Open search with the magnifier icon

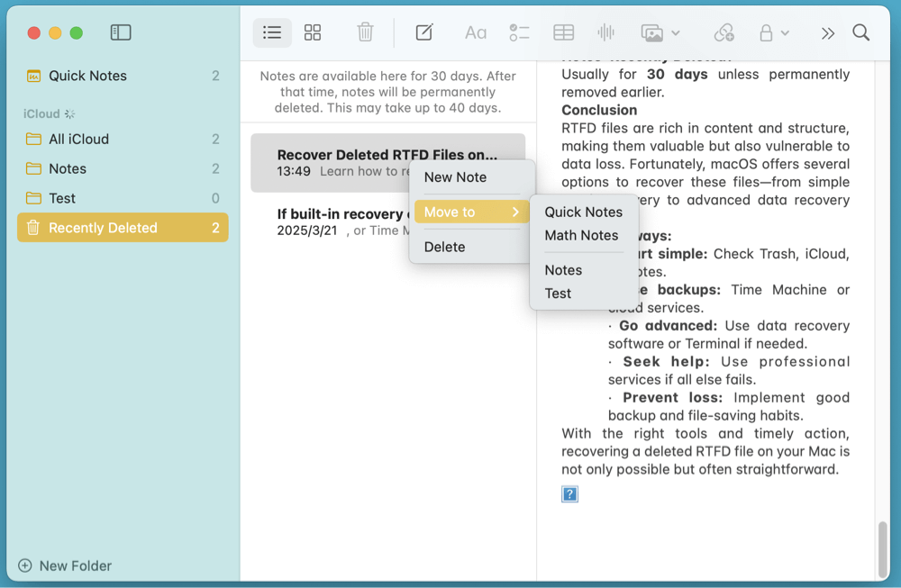(860, 32)
